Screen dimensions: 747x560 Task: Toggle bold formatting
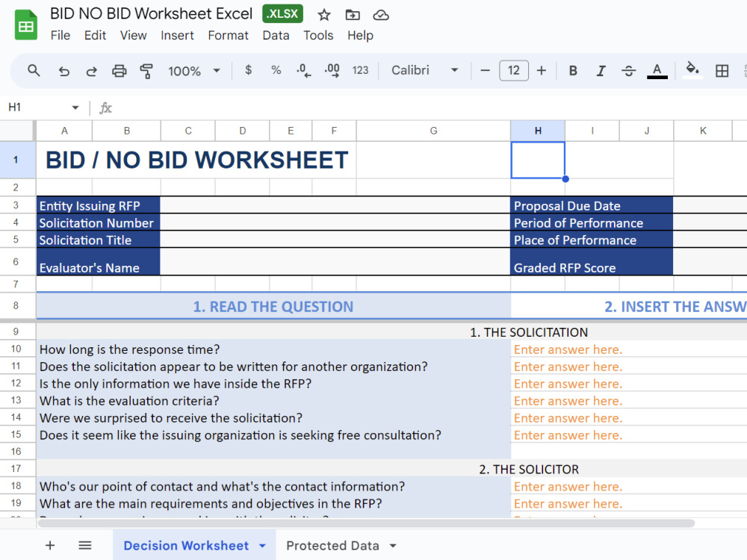tap(573, 71)
